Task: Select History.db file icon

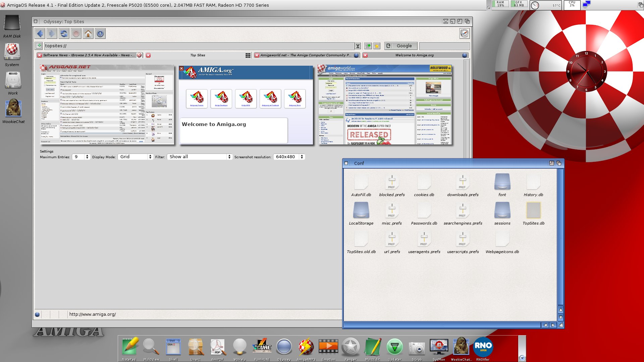Action: (533, 185)
